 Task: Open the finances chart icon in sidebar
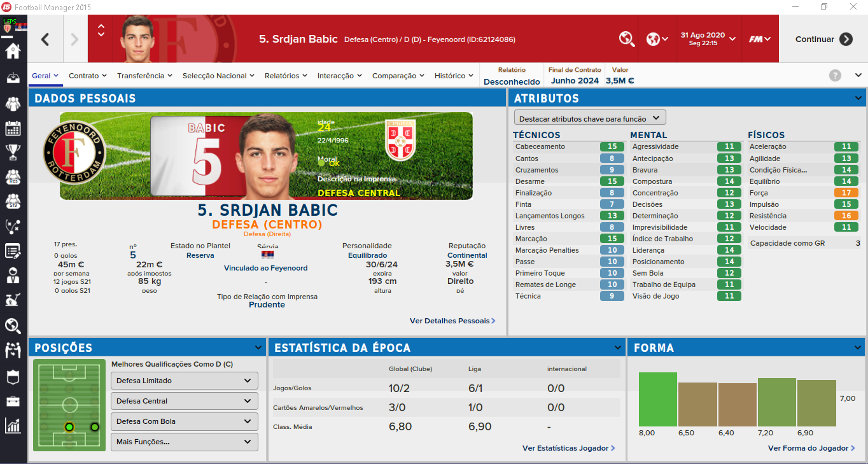click(x=13, y=425)
